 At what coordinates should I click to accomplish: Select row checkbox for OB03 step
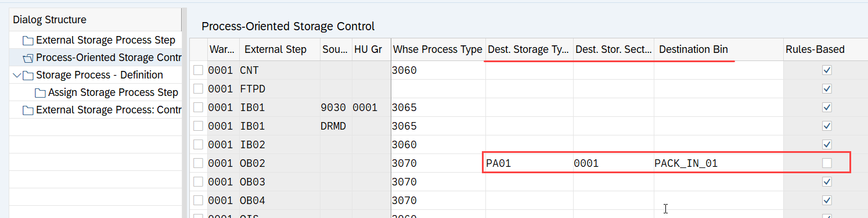199,182
